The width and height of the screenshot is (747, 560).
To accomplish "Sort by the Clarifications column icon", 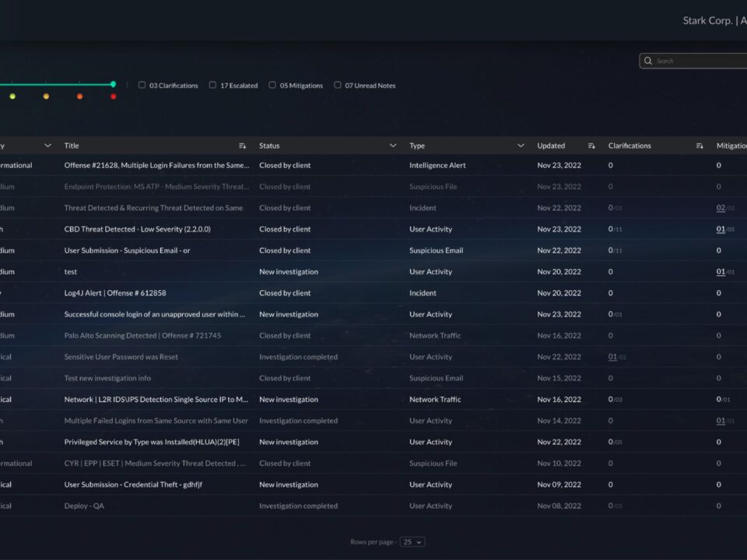I will click(700, 145).
